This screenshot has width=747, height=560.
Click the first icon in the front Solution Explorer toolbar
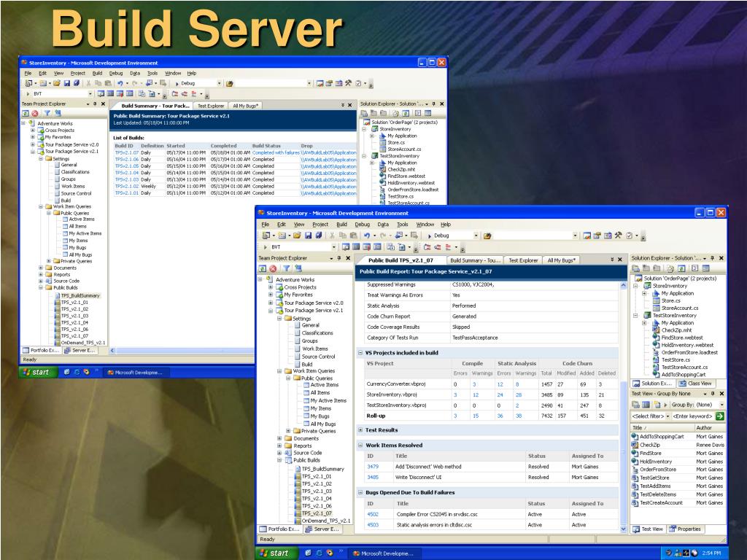pyautogui.click(x=636, y=268)
